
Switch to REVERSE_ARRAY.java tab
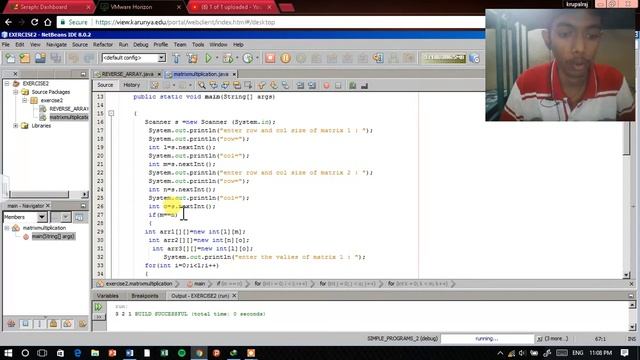click(x=127, y=74)
